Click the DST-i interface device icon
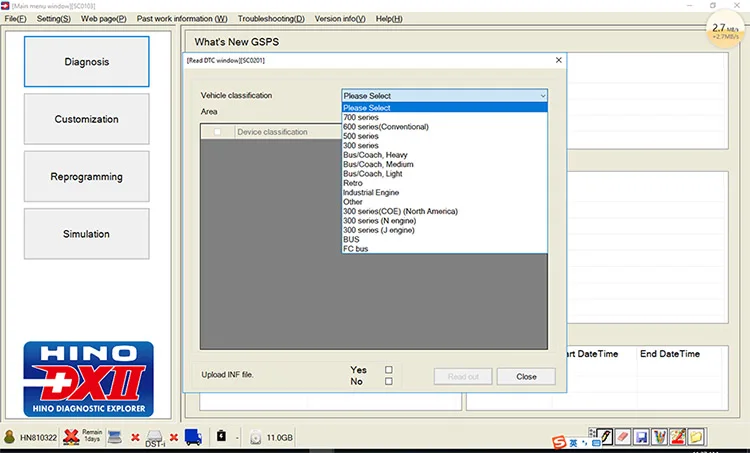 [x=154, y=438]
